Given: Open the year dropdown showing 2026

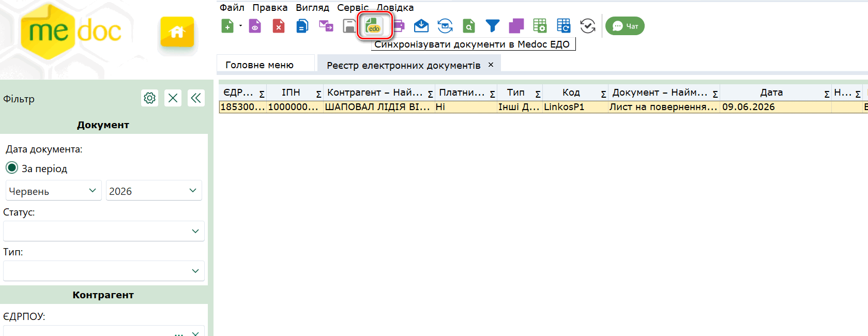Looking at the screenshot, I should [x=154, y=191].
